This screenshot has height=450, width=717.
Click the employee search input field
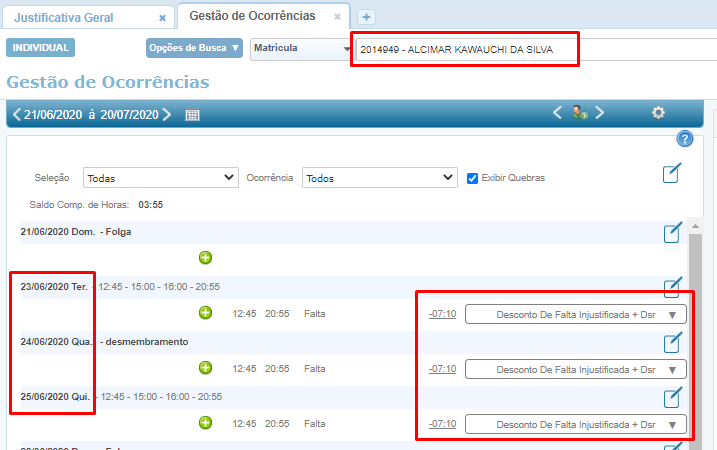pos(464,50)
